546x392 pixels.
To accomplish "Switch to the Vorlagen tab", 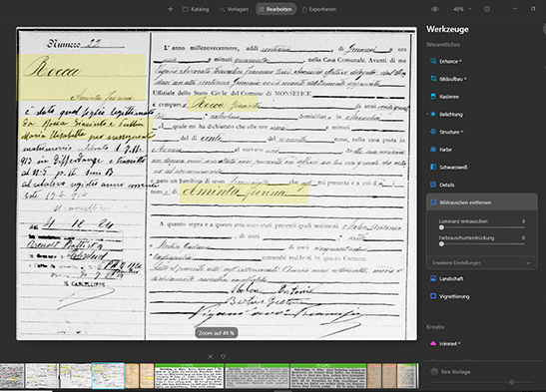I will click(234, 9).
